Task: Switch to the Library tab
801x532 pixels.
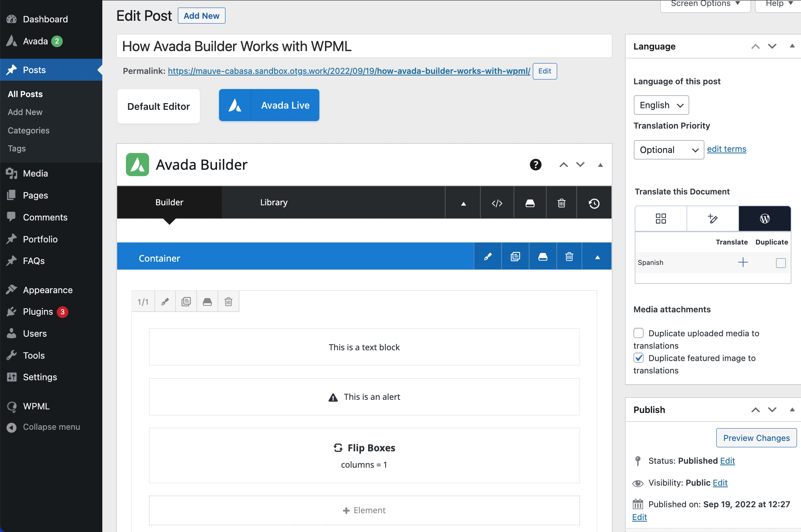Action: pyautogui.click(x=274, y=202)
